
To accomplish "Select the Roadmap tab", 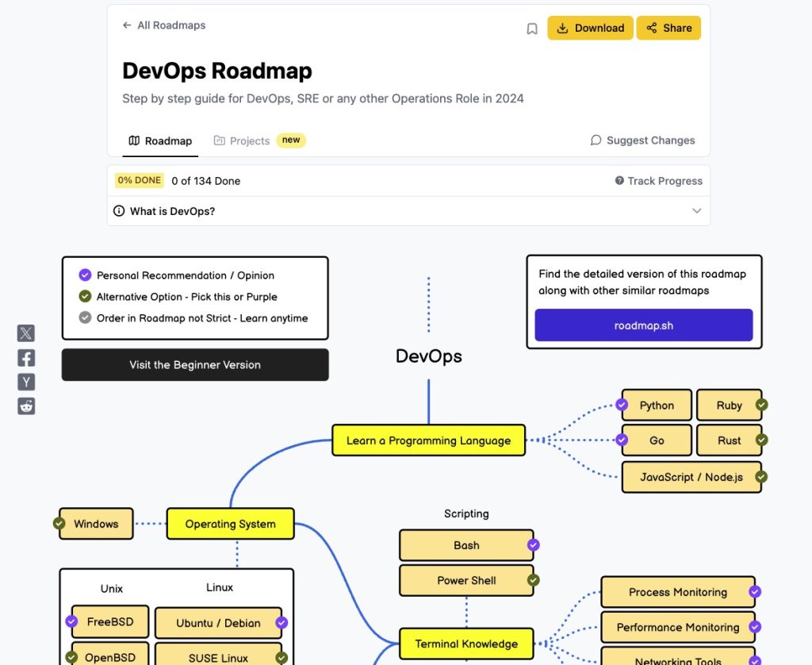I will (160, 140).
